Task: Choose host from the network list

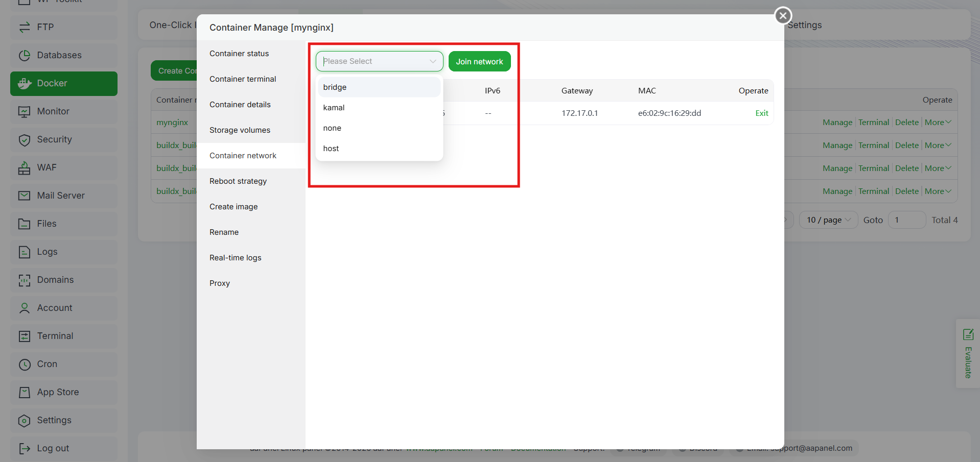Action: point(379,149)
